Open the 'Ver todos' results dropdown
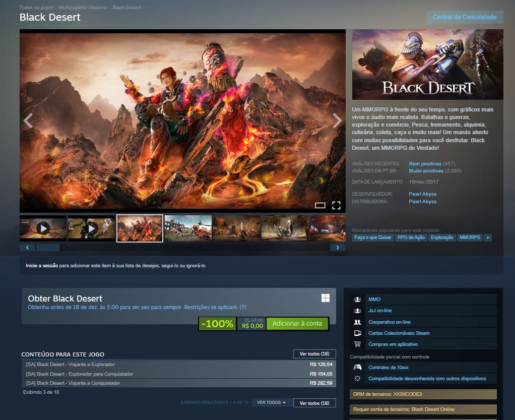The image size is (515, 420). click(x=271, y=402)
